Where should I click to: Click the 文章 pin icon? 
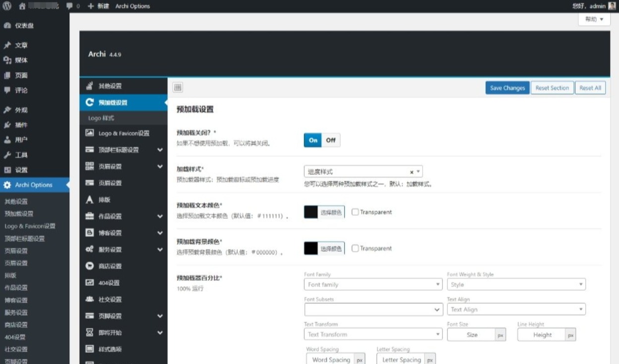tap(7, 45)
